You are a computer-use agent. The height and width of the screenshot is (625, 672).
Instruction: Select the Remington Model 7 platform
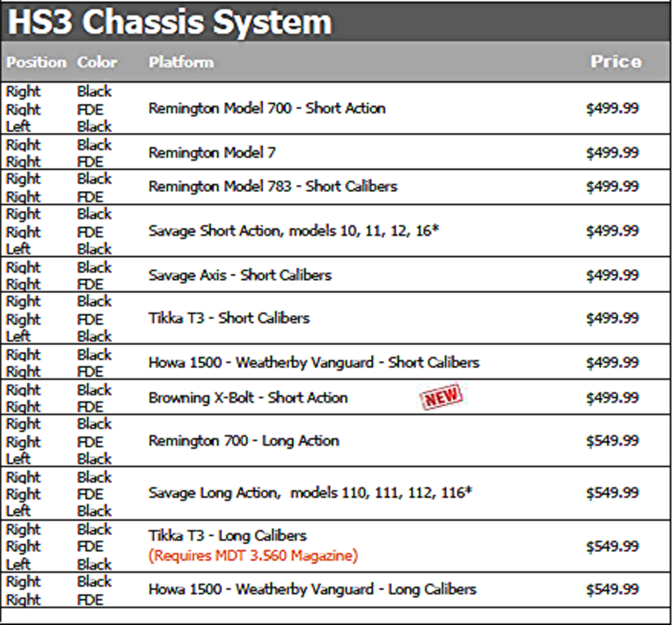coord(212,152)
